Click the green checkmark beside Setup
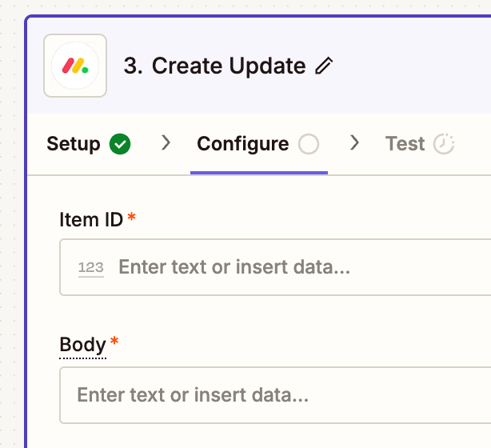This screenshot has width=491, height=448. tap(120, 144)
